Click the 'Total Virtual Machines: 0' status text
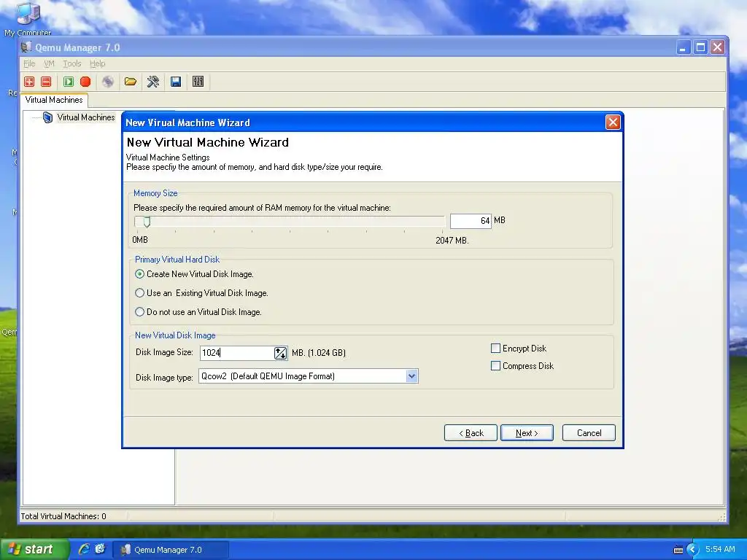747x560 pixels. tap(63, 516)
